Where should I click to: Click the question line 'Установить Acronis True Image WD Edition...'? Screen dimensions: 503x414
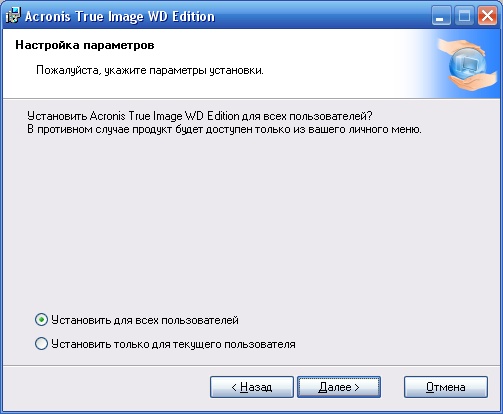[200, 116]
